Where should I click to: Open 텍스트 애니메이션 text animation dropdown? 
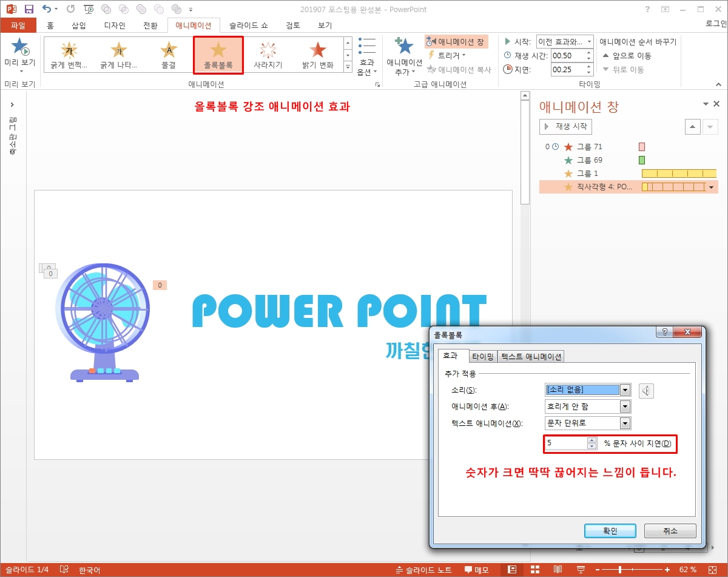pyautogui.click(x=625, y=423)
